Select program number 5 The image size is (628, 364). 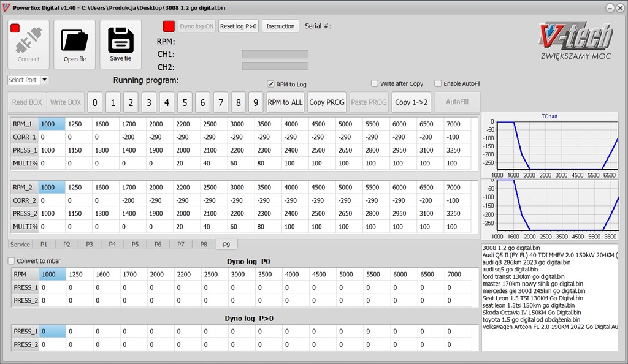185,102
